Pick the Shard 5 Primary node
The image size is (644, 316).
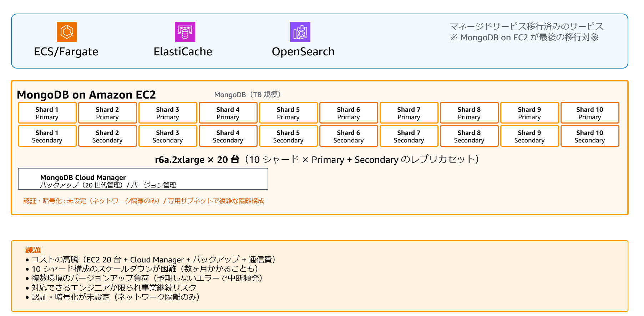point(288,113)
